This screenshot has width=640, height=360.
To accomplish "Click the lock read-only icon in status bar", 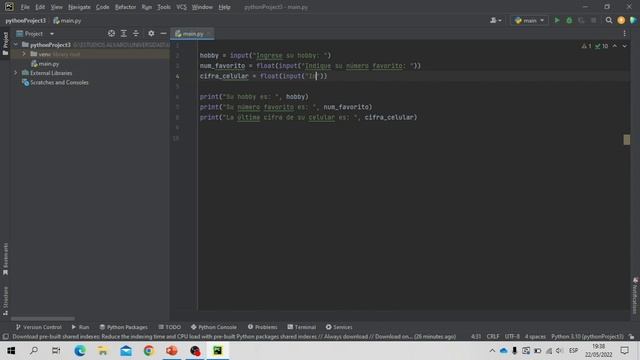I will tap(631, 337).
